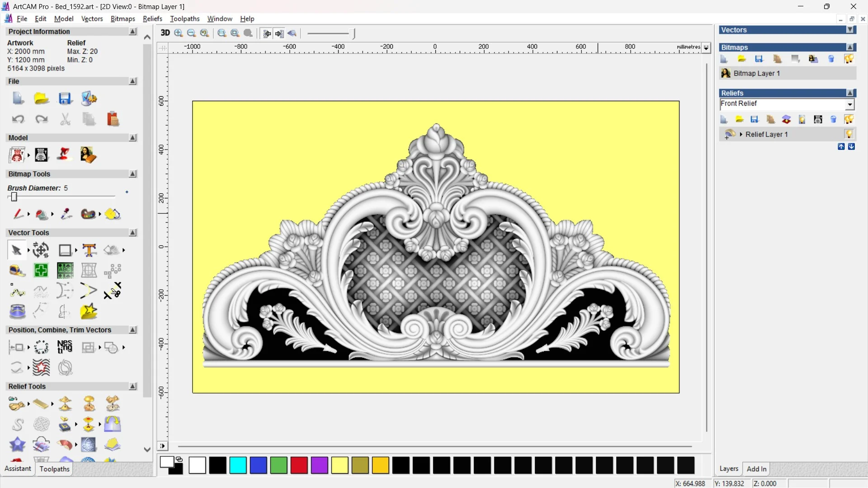Select the Create Vector Text tool
Screen dimensions: 868x488
point(89,250)
